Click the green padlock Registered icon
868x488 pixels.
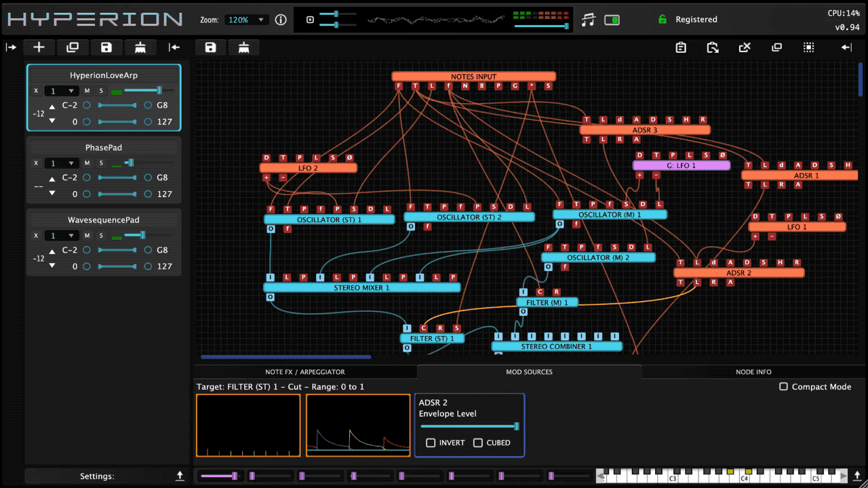pyautogui.click(x=663, y=20)
